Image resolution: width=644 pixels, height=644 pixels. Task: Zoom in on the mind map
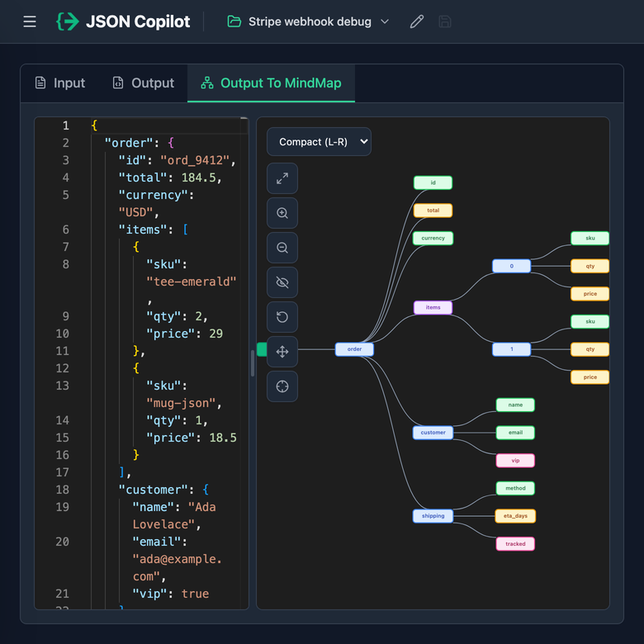point(282,213)
